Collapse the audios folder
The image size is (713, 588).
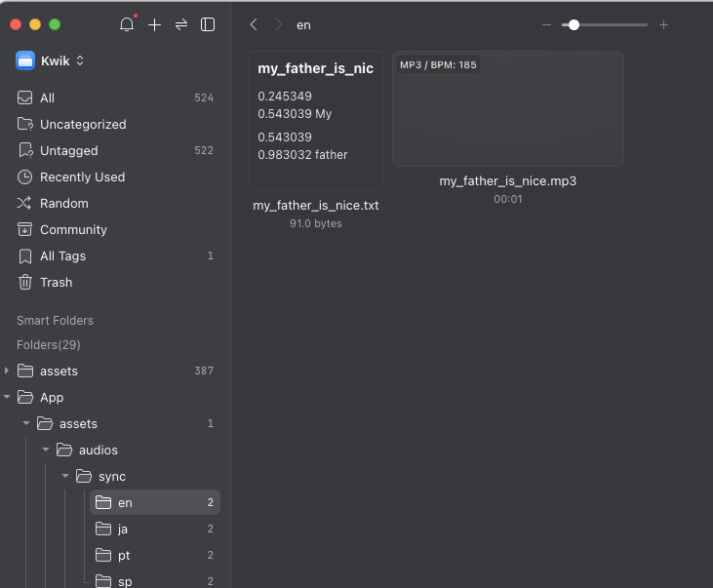tap(46, 450)
